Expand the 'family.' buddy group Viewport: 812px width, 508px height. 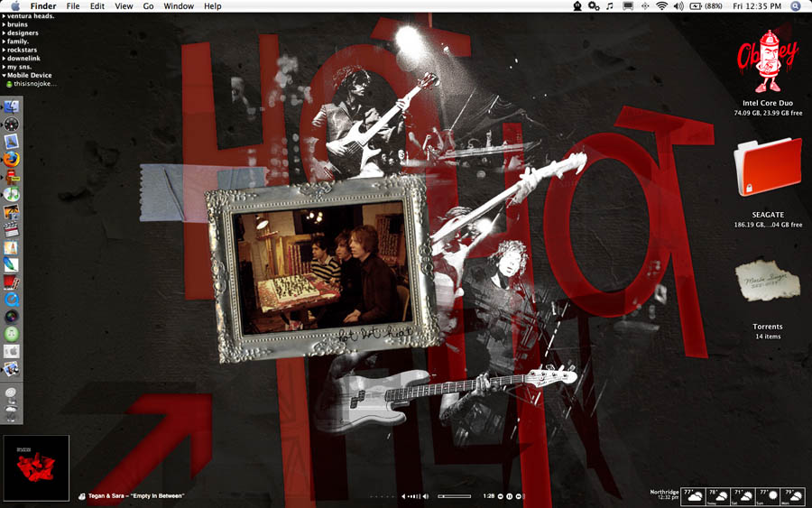point(4,42)
